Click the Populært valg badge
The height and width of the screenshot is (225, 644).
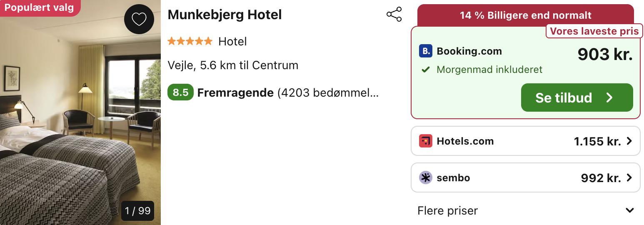pos(39,8)
